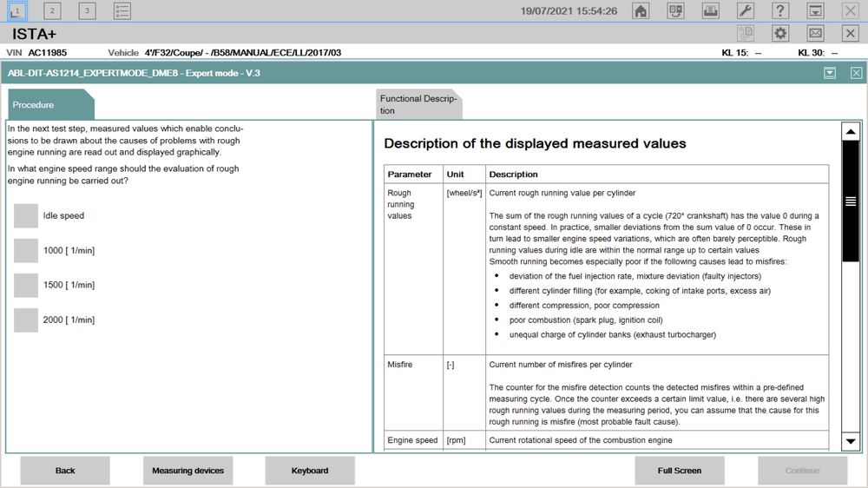Click the description scrollbar thumb
Viewport: 868px width, 488px height.
click(x=851, y=201)
